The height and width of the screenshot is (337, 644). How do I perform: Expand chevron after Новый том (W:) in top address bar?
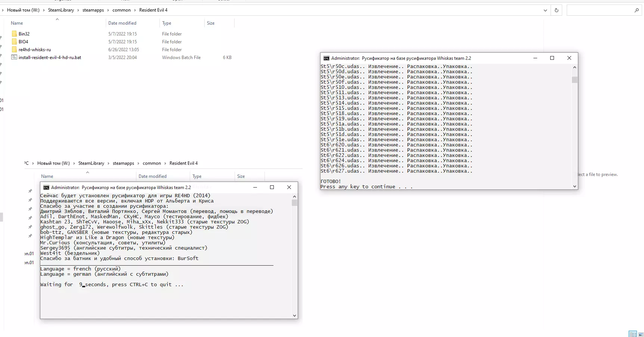coord(44,10)
